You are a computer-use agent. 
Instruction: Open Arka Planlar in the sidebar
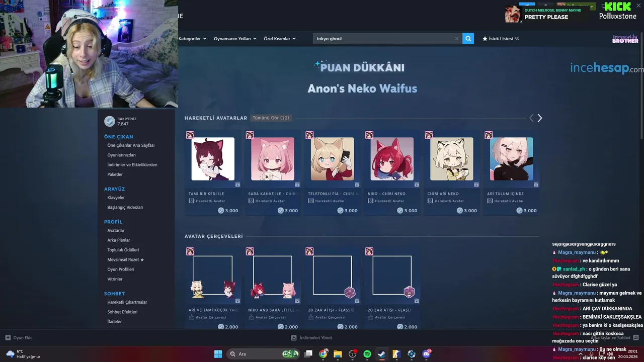pyautogui.click(x=119, y=240)
